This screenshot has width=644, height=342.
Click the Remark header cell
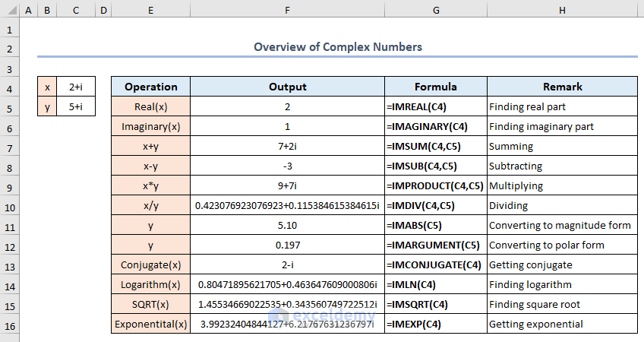(562, 87)
